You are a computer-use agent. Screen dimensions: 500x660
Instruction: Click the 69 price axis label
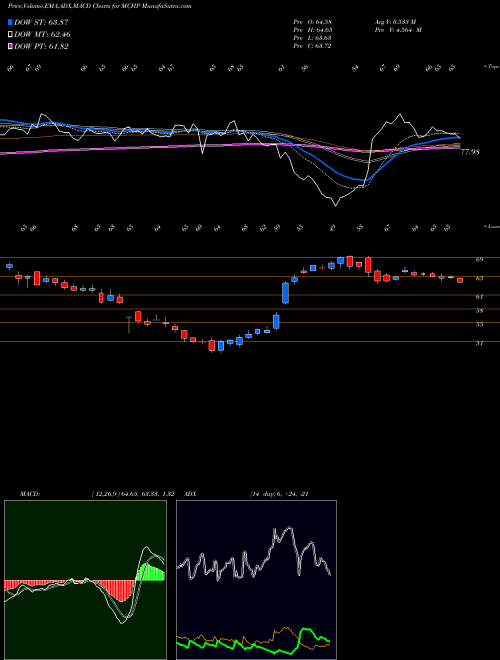pyautogui.click(x=479, y=260)
